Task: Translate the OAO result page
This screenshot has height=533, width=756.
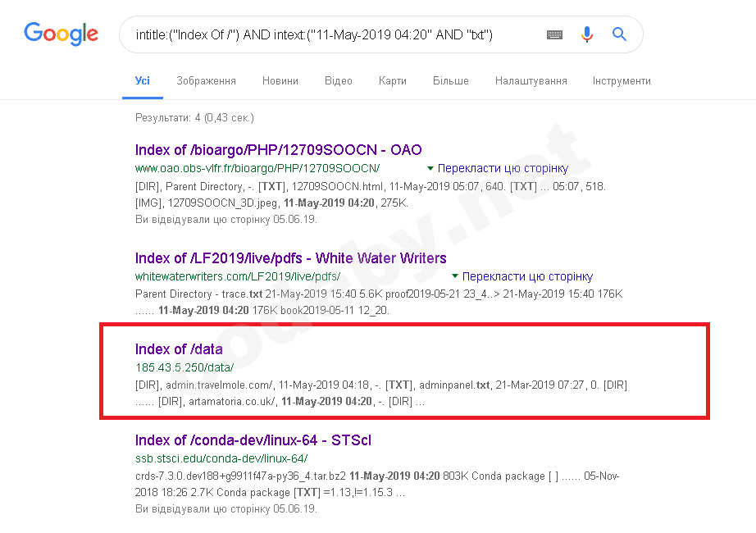Action: [x=503, y=168]
